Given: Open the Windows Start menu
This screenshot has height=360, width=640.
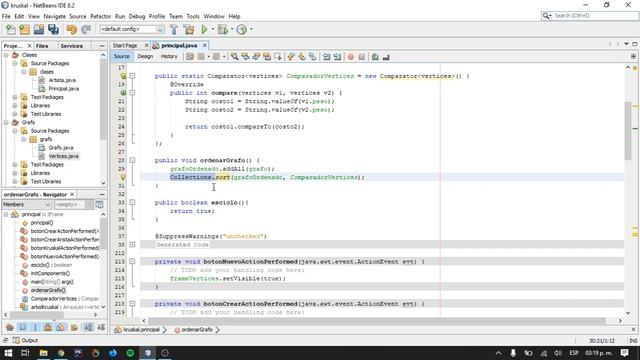Looking at the screenshot, I should tap(8, 353).
